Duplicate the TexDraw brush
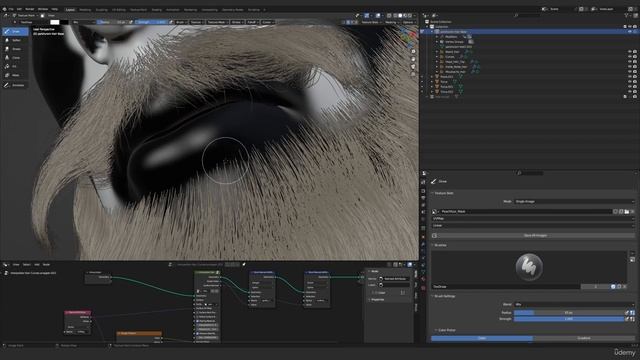The height and width of the screenshot is (360, 640). [619, 287]
